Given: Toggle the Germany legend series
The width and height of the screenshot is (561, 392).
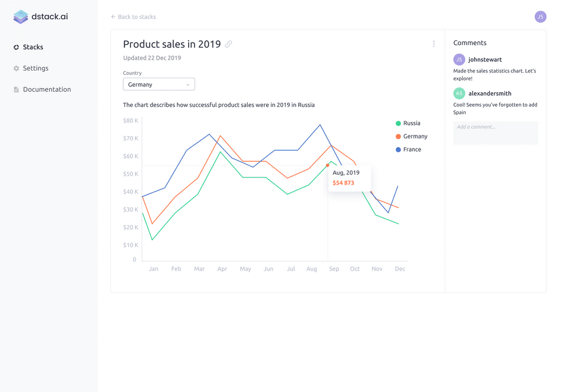Looking at the screenshot, I should (411, 137).
